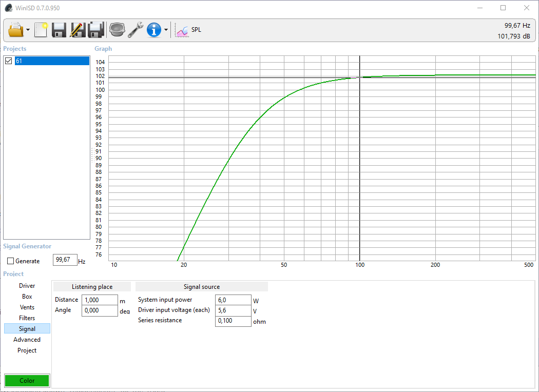This screenshot has height=392, width=539.
Task: Click the green Color button
Action: 27,381
